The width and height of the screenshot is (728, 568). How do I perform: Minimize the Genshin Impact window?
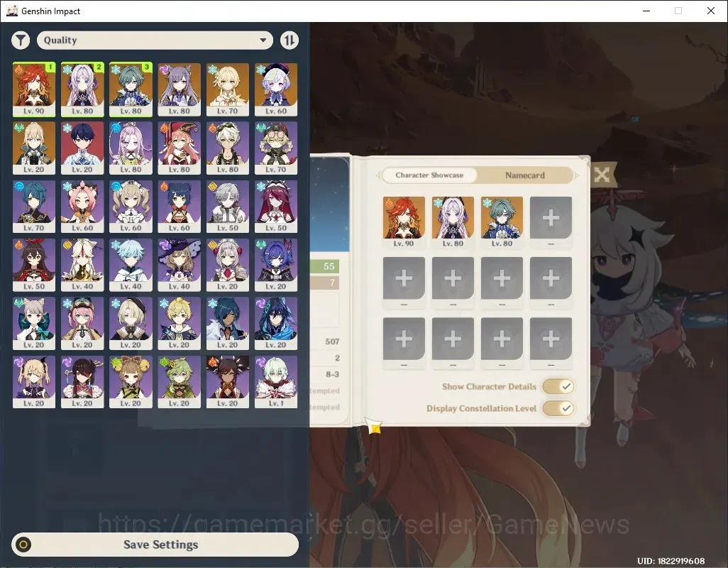[646, 11]
